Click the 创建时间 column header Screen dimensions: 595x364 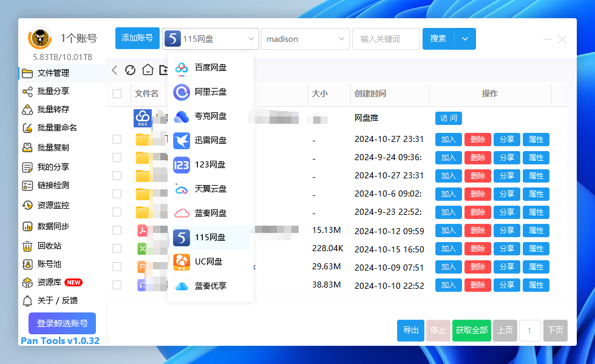coord(370,93)
